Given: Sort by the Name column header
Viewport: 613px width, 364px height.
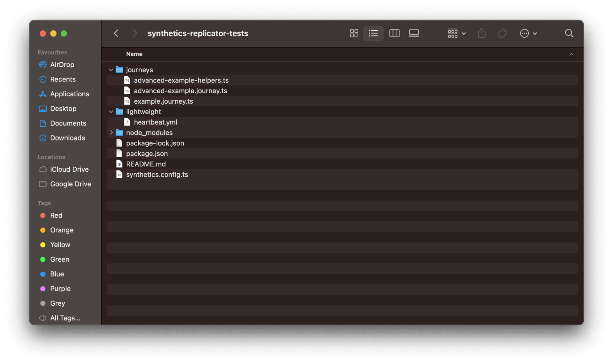Looking at the screenshot, I should [134, 54].
